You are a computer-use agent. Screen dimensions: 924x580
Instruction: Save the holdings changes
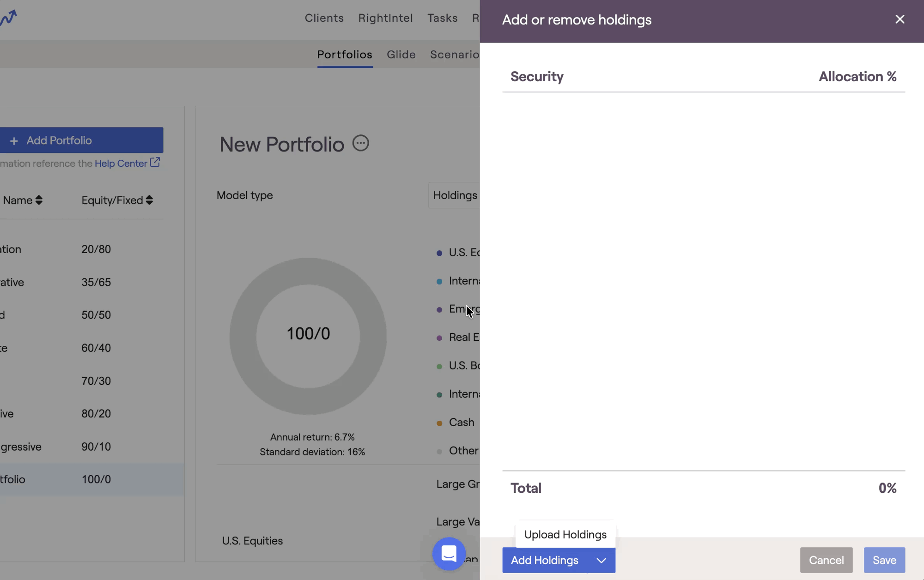point(884,561)
